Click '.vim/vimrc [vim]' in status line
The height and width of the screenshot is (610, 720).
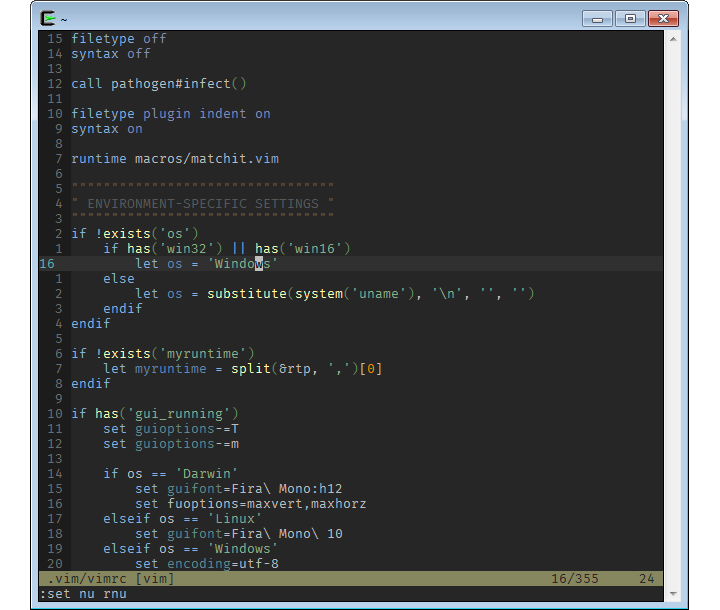[x=111, y=579]
